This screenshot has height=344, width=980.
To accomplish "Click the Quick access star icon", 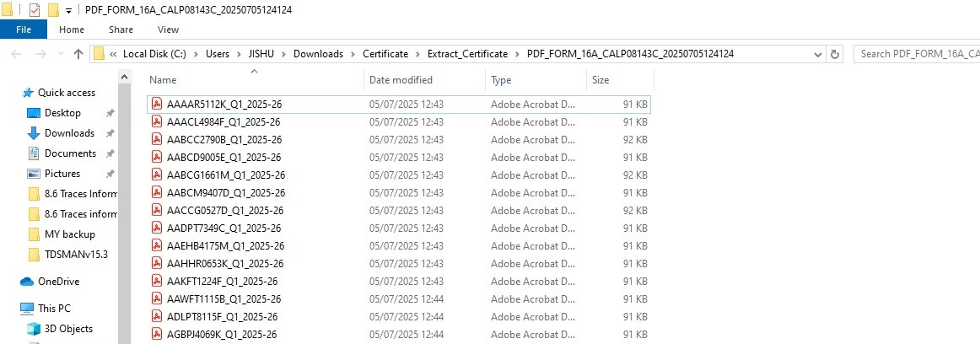I will point(28,93).
